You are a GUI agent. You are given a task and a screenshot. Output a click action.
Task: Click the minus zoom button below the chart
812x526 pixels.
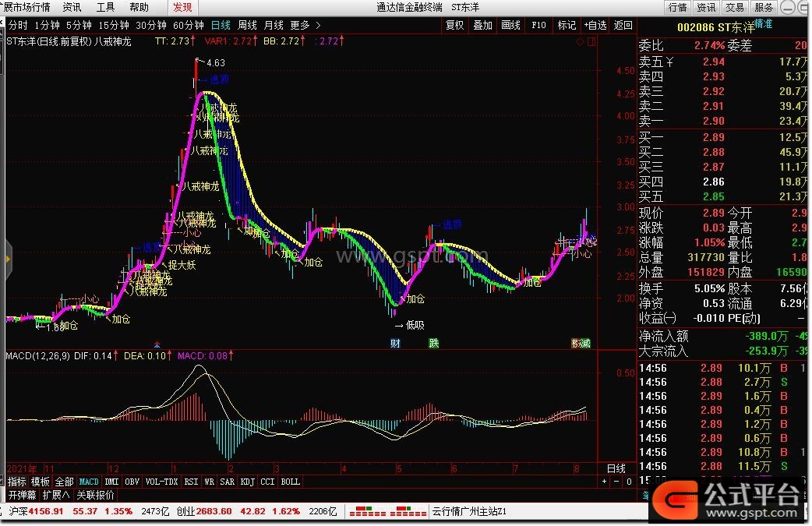click(x=616, y=482)
